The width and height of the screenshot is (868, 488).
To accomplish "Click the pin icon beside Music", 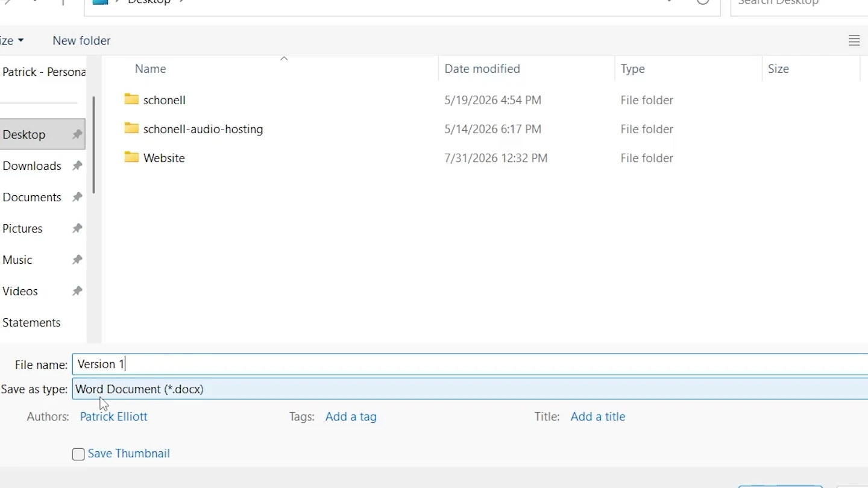I will point(77,260).
